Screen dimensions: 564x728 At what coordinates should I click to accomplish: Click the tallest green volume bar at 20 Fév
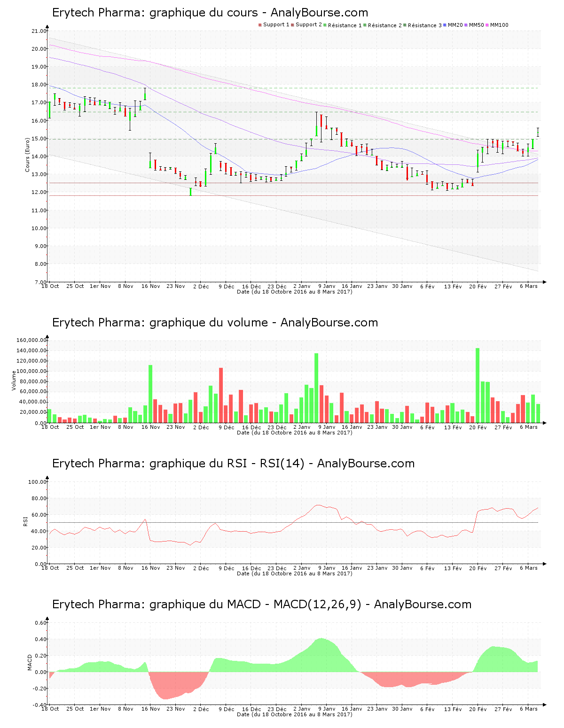pos(478,385)
